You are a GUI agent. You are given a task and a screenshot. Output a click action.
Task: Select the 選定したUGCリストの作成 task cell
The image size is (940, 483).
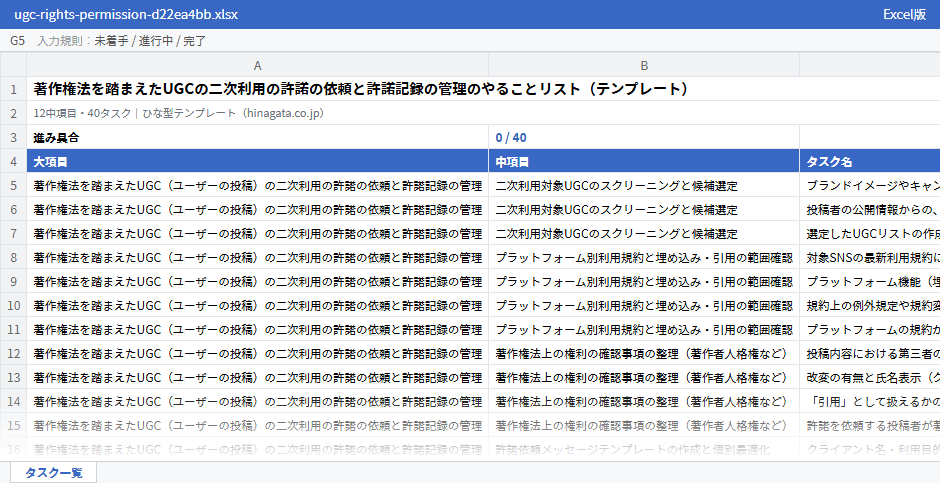click(x=870, y=233)
